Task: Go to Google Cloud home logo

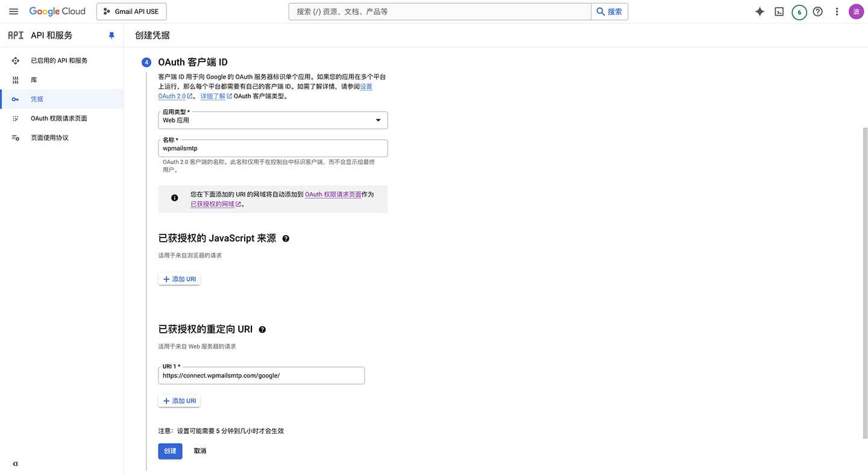Action: click(57, 11)
